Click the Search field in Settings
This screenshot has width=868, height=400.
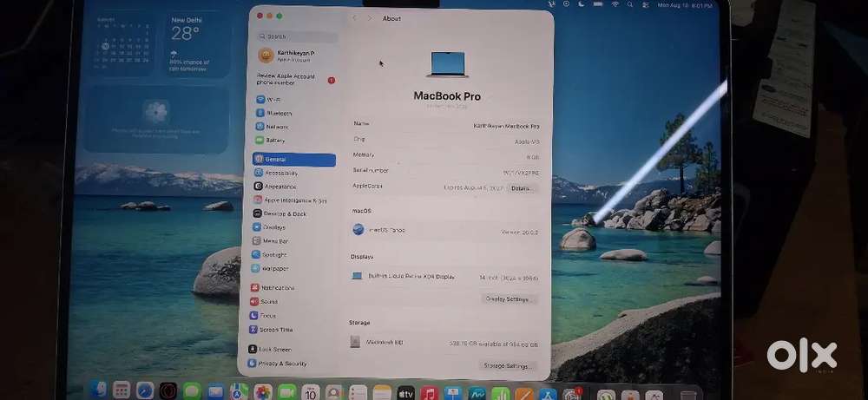point(297,36)
